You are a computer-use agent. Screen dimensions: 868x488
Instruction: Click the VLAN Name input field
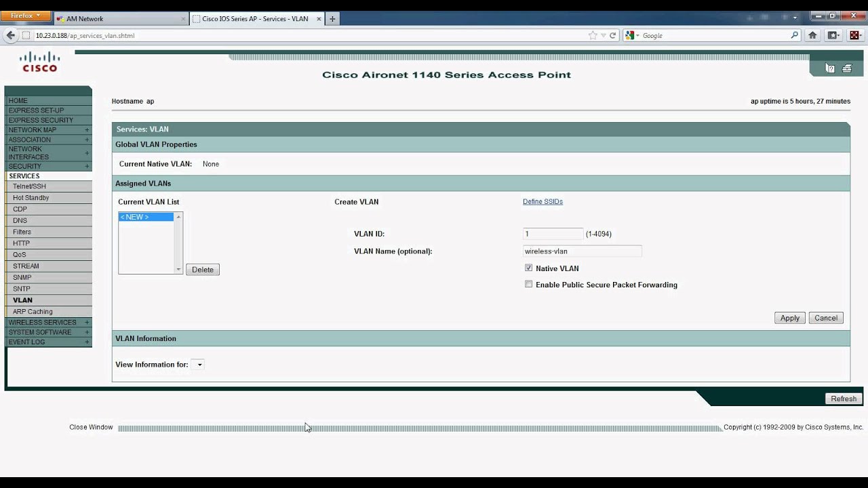click(x=582, y=251)
